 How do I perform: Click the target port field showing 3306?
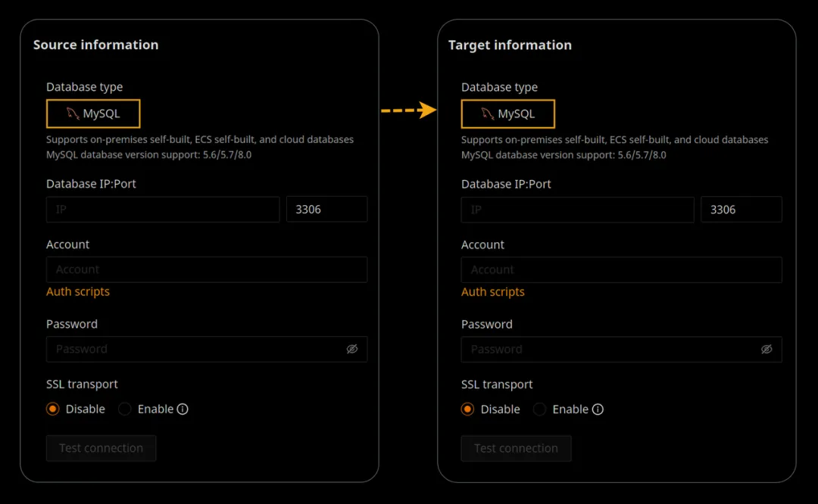[x=742, y=210]
